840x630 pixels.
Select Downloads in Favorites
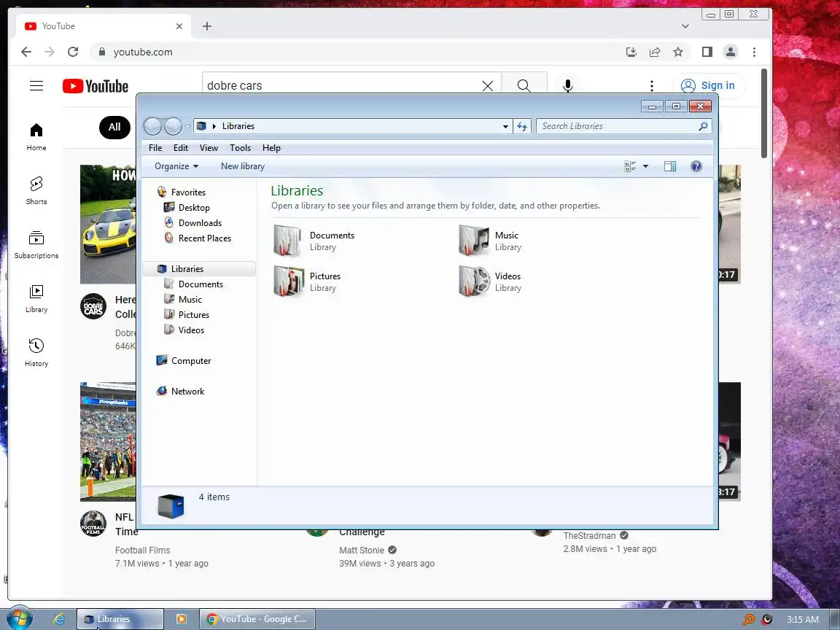coord(200,223)
